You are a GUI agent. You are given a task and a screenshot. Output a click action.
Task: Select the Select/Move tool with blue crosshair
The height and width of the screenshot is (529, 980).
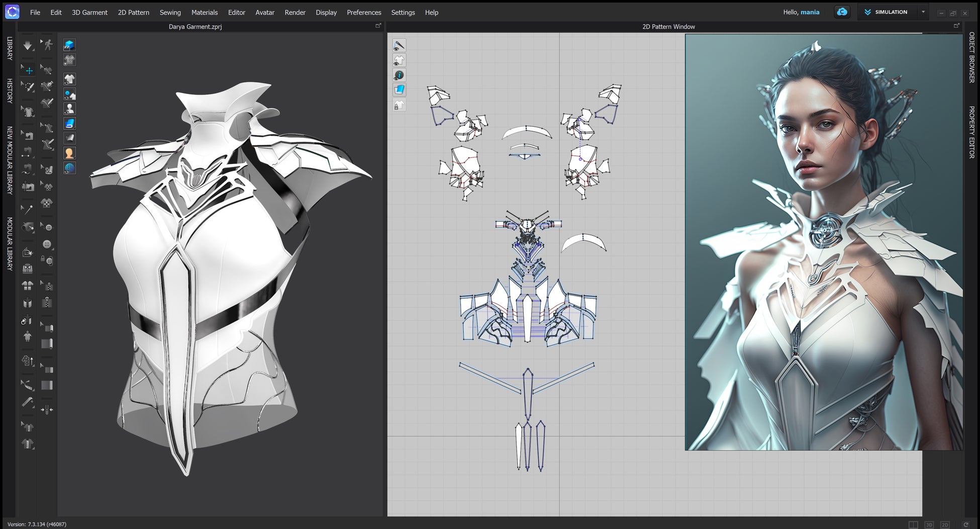tap(28, 70)
